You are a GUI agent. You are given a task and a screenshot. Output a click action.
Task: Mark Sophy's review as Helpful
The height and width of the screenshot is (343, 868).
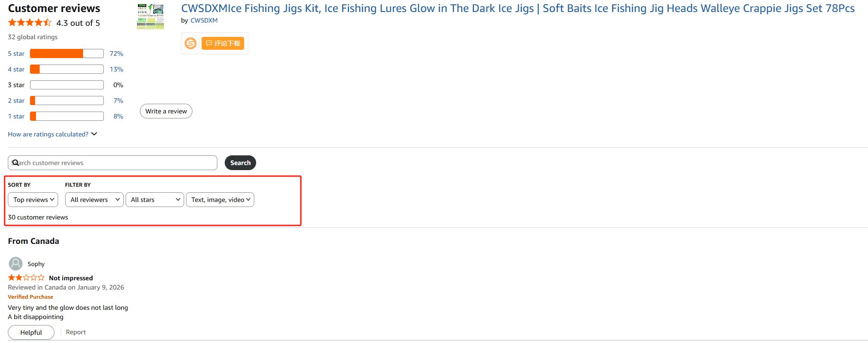(31, 332)
